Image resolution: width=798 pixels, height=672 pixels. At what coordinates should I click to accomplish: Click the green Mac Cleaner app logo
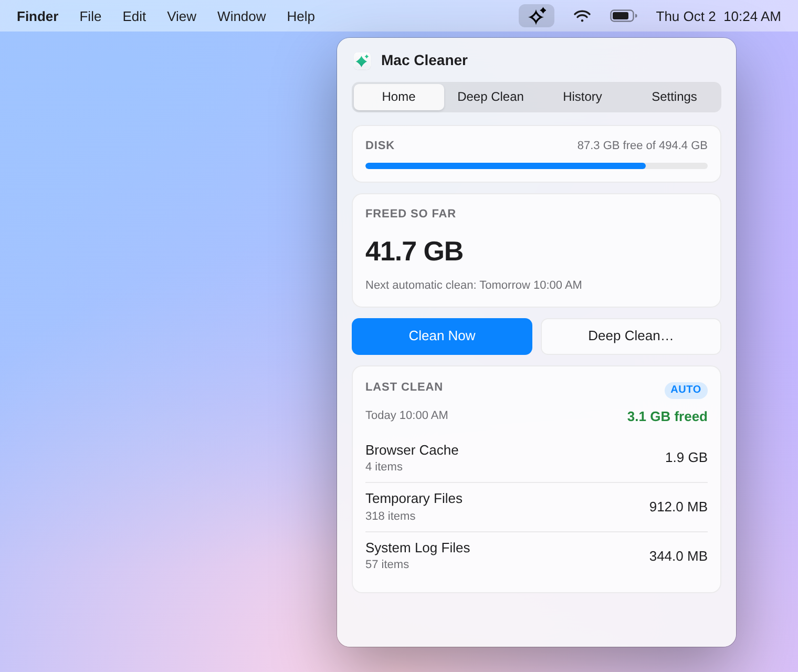click(x=362, y=61)
